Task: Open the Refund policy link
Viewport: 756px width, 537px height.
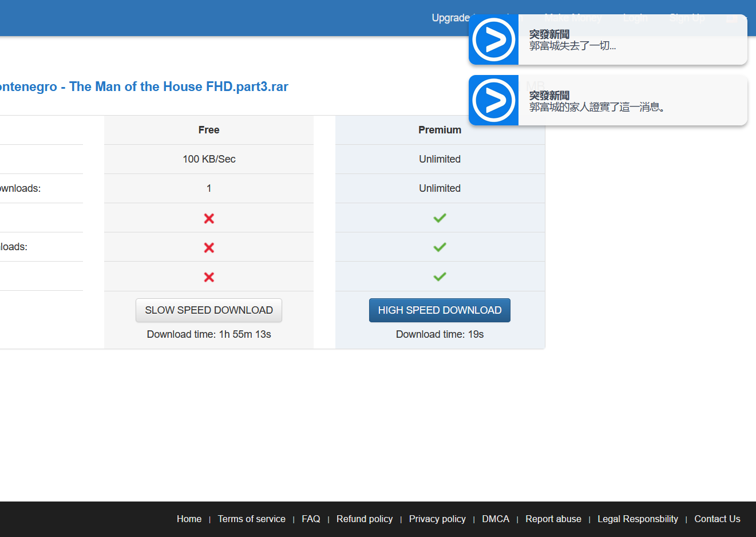Action: coord(365,519)
